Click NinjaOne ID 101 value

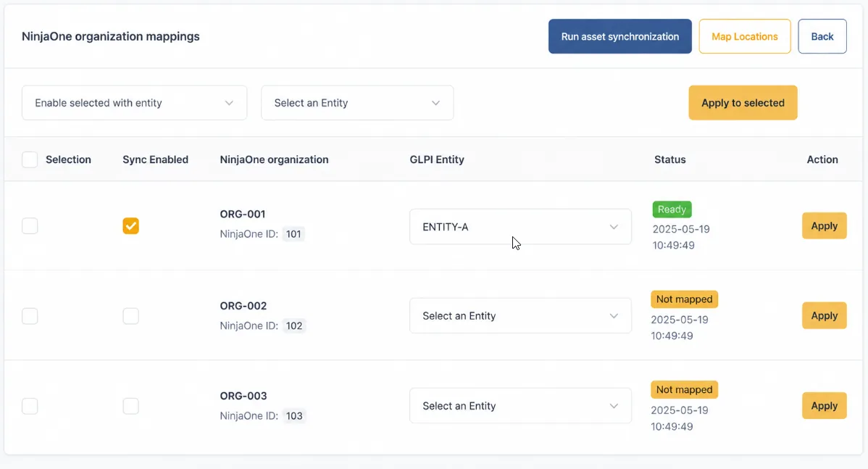(293, 233)
